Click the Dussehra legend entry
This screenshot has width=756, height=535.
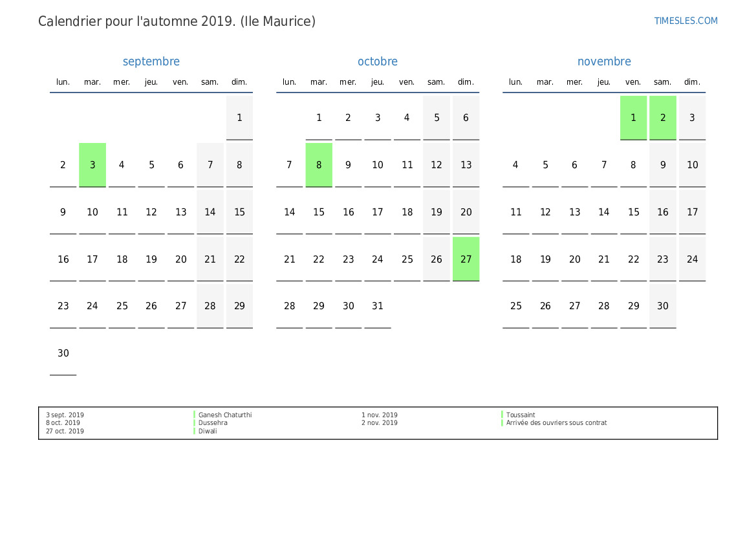click(213, 423)
